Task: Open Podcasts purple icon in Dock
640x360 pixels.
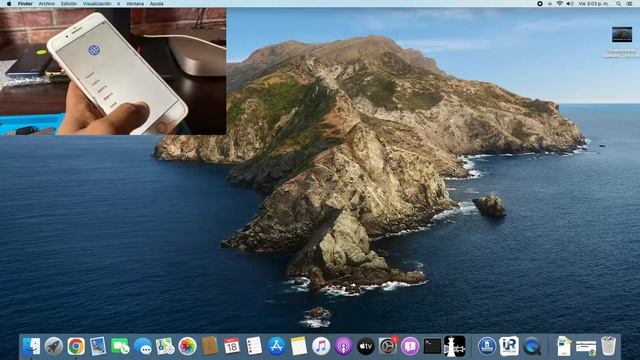Action: click(x=343, y=346)
